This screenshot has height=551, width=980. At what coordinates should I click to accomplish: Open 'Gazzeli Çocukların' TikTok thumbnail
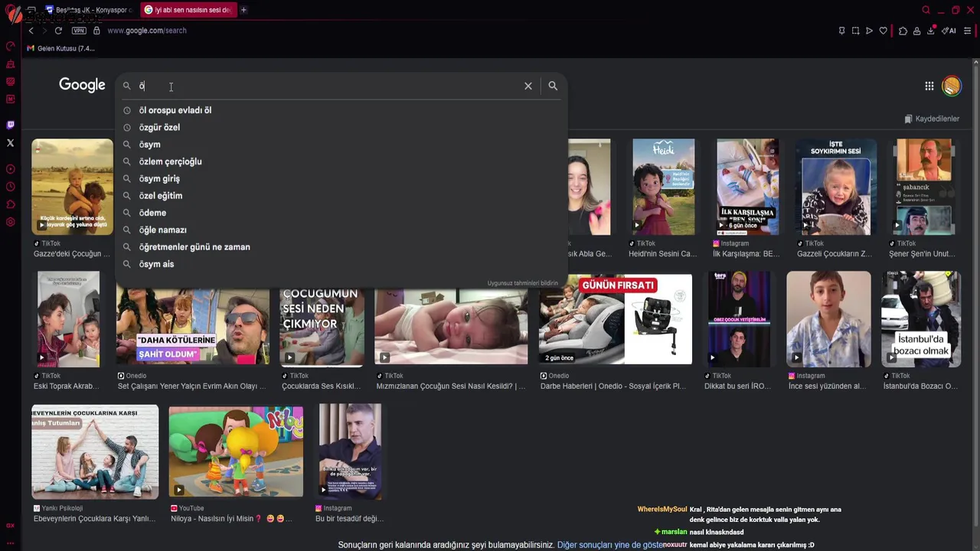[835, 187]
